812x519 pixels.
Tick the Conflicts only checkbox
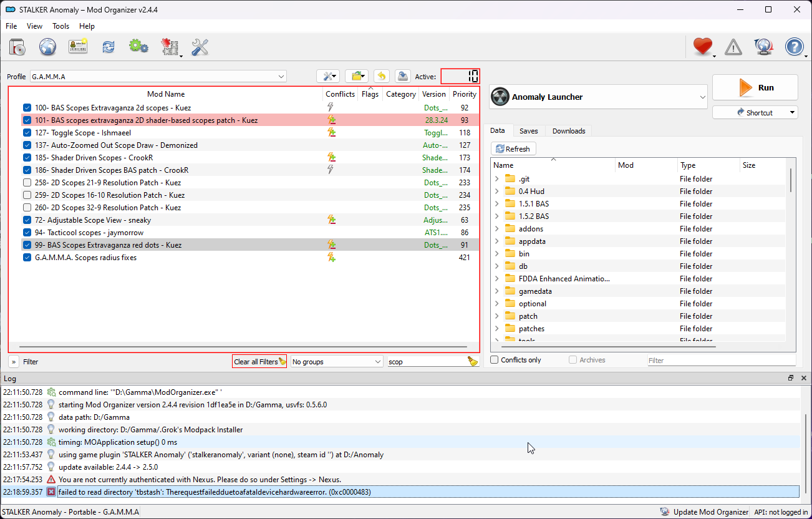pos(495,360)
